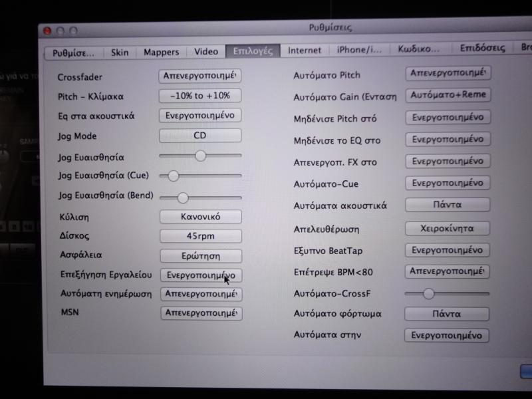Toggle Εξυπνο BeatTap setting
The height and width of the screenshot is (399, 532).
coord(448,250)
